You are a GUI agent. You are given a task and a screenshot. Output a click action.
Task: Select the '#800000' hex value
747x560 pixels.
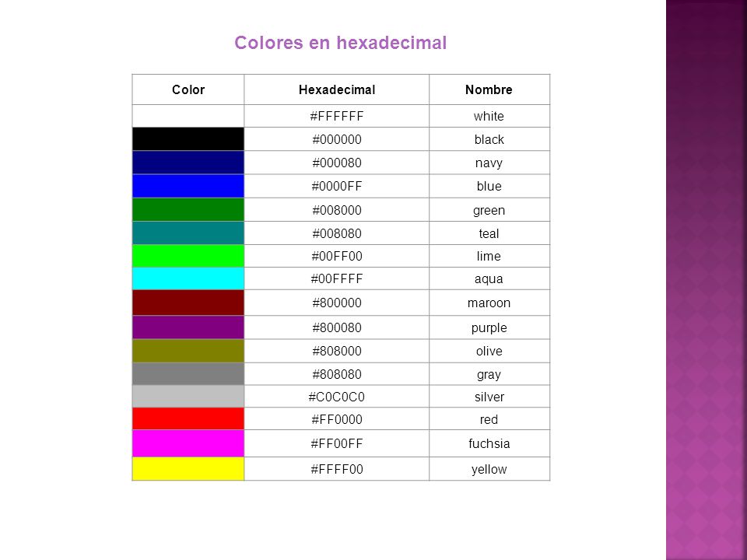point(337,303)
